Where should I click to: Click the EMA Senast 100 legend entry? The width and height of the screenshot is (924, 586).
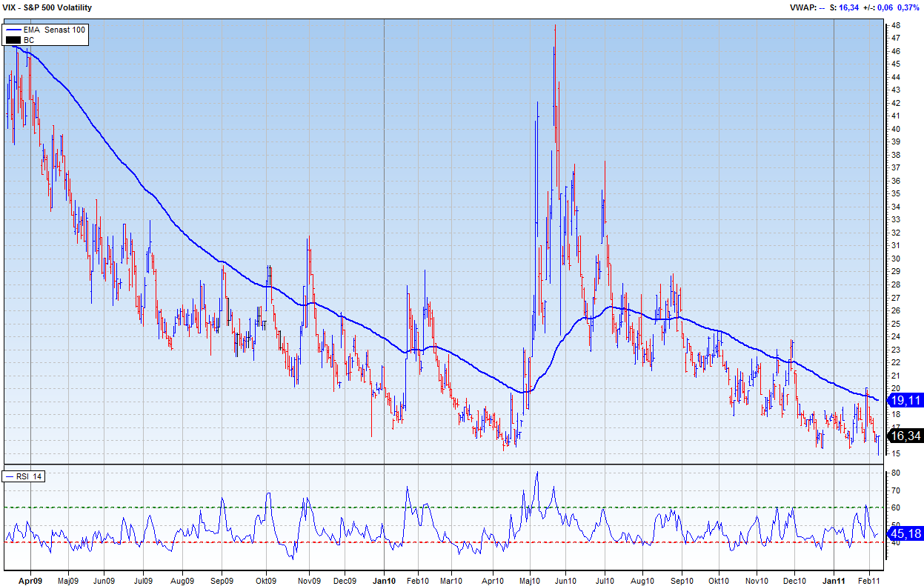pyautogui.click(x=54, y=29)
